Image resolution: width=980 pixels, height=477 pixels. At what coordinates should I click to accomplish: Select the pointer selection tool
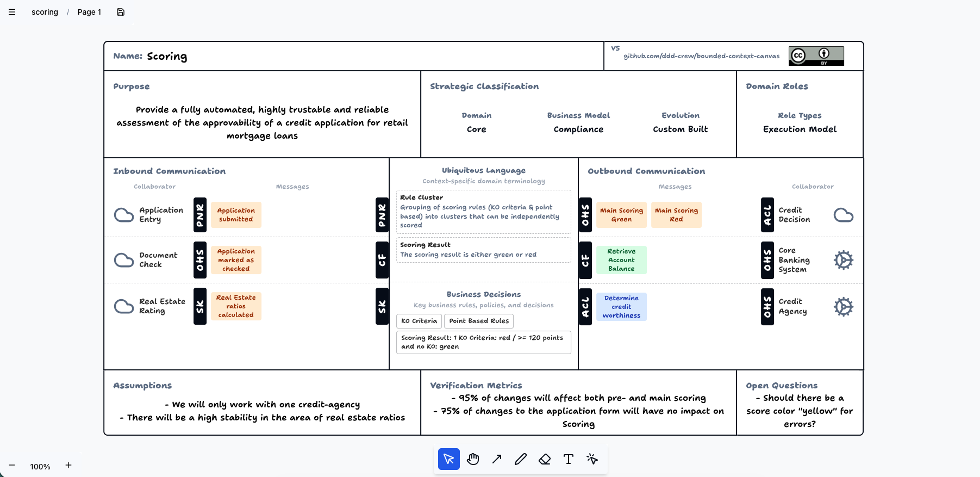click(449, 459)
